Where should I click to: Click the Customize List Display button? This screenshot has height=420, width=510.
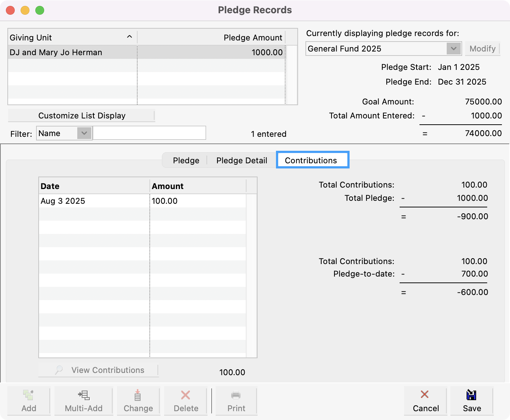(x=82, y=115)
